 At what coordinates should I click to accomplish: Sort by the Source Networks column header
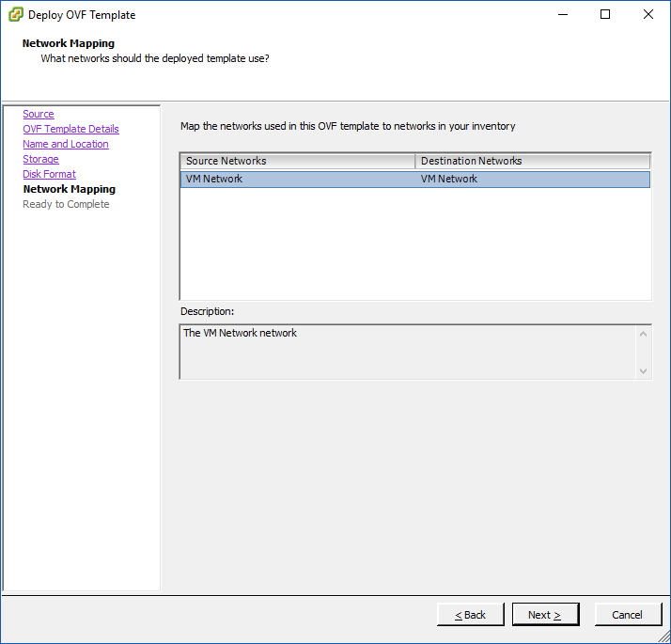[x=297, y=161]
